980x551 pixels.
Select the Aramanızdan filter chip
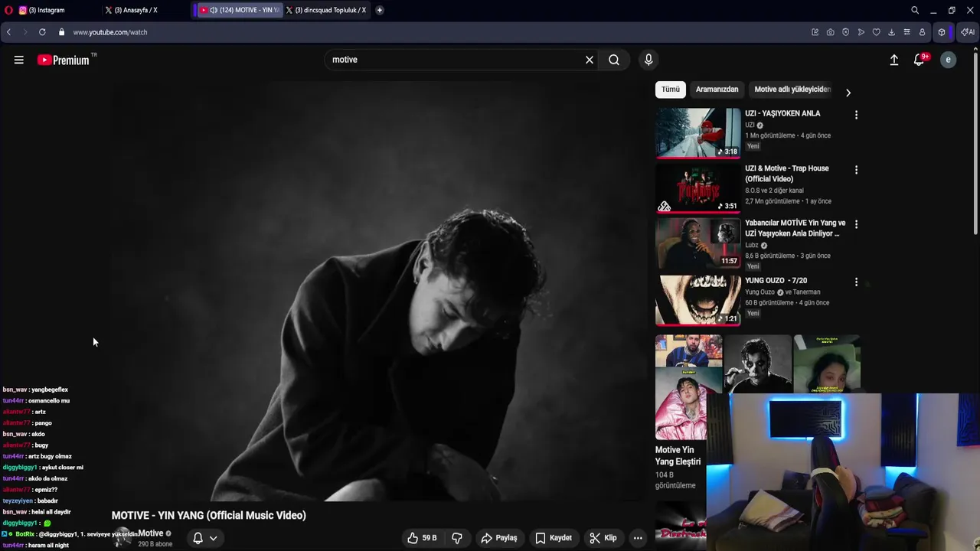[717, 90]
